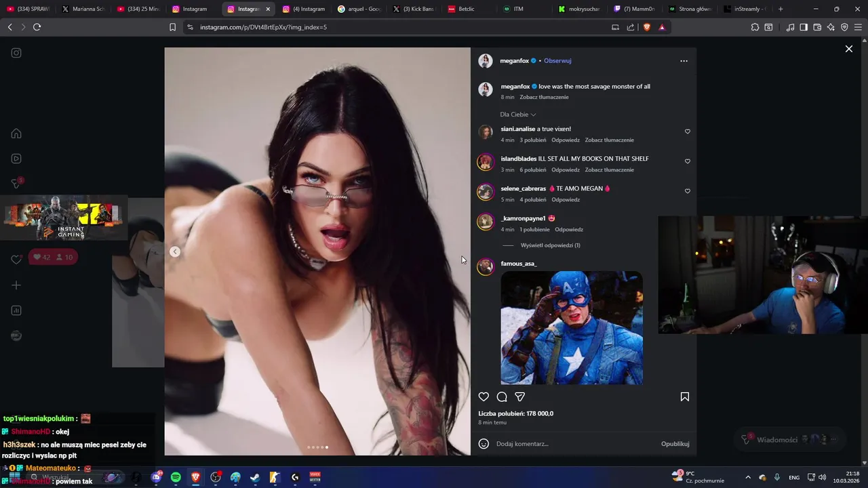868x488 pixels.
Task: Like islandblades' comment
Action: [x=687, y=161]
